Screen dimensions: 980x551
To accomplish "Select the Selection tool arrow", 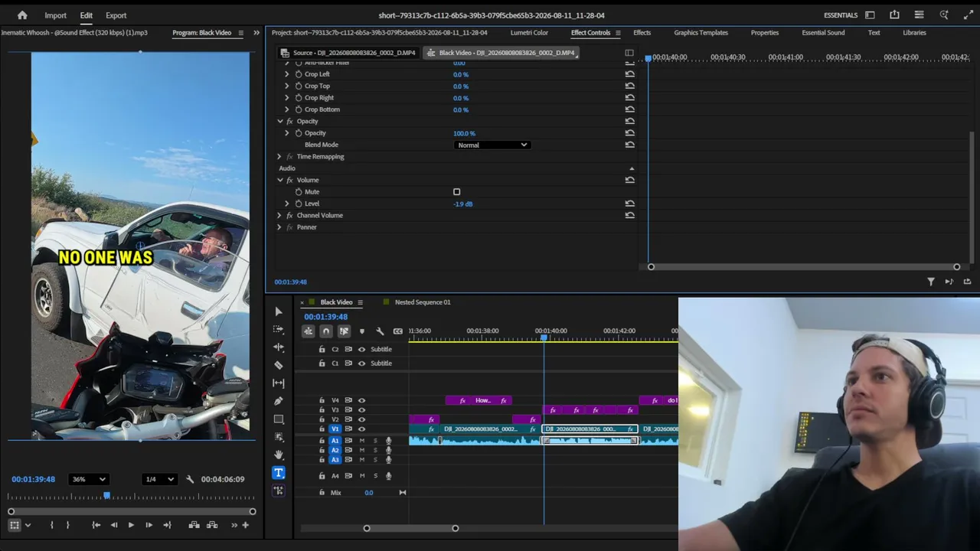I will pos(279,311).
